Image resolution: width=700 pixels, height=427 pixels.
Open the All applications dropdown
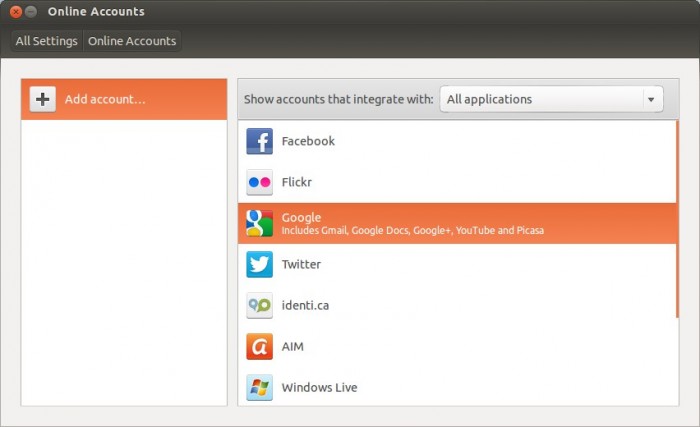click(540, 100)
